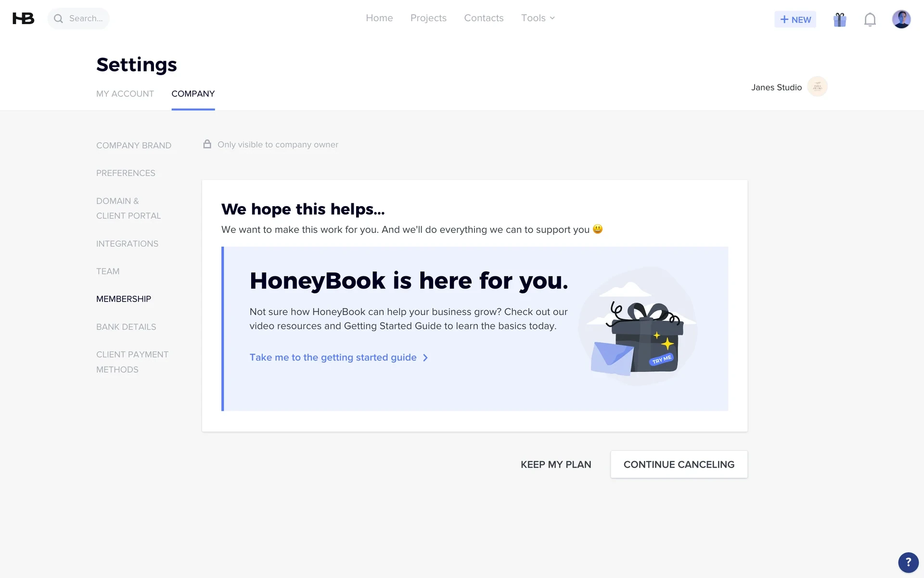The width and height of the screenshot is (924, 578).
Task: Click the 'We hope this helps...' heading
Action: click(303, 209)
